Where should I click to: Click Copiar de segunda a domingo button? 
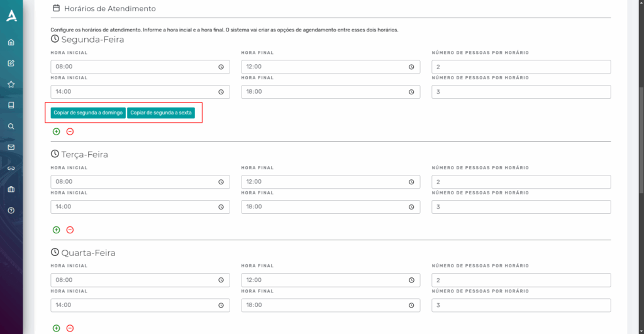coord(88,113)
